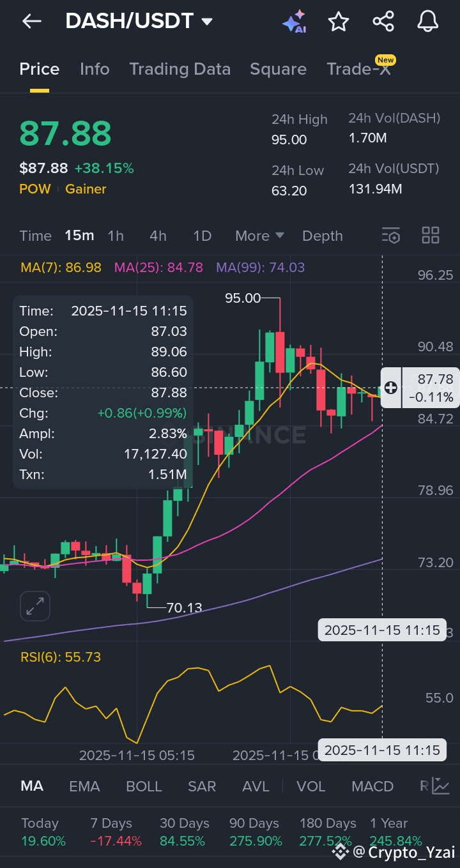Open the More timeframes dropdown
This screenshot has width=460, height=868.
(259, 236)
